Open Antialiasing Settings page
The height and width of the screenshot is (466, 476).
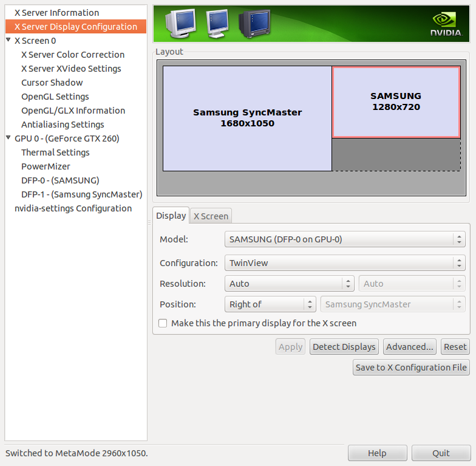pyautogui.click(x=63, y=125)
